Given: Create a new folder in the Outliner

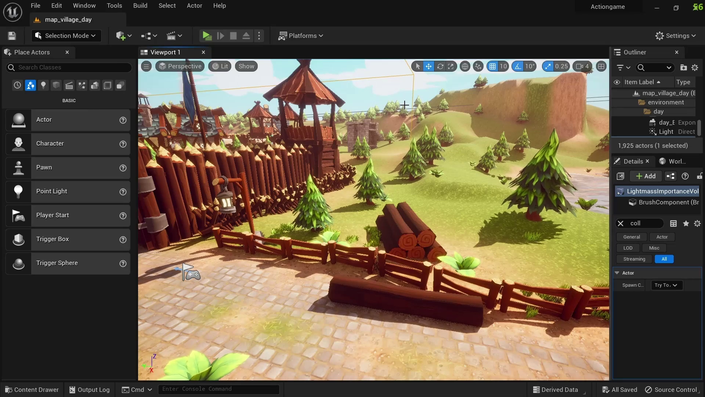Looking at the screenshot, I should pyautogui.click(x=683, y=67).
